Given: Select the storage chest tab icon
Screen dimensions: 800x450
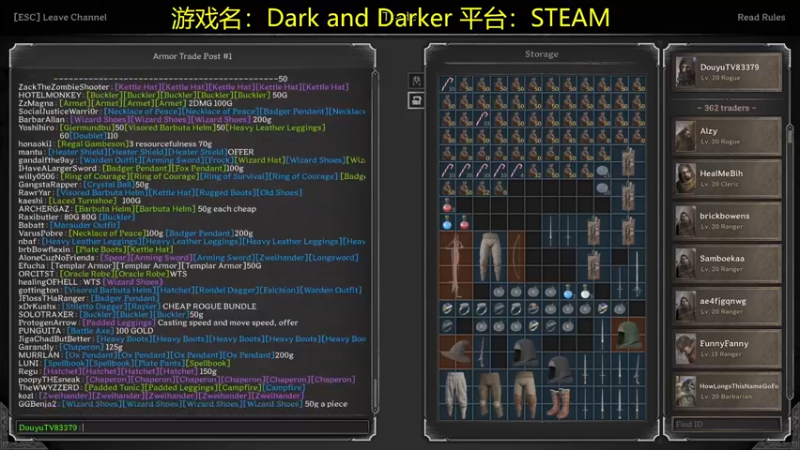Looking at the screenshot, I should click(x=416, y=101).
